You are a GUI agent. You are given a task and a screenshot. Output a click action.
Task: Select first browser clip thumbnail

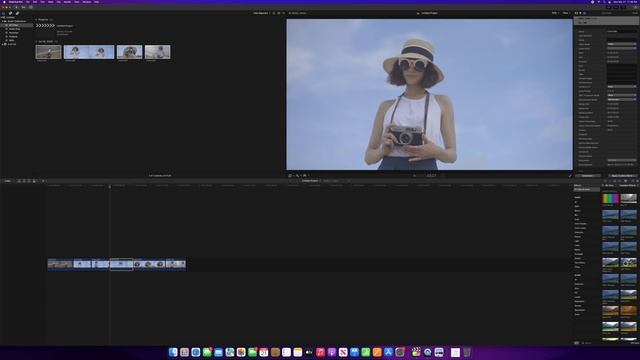click(48, 52)
